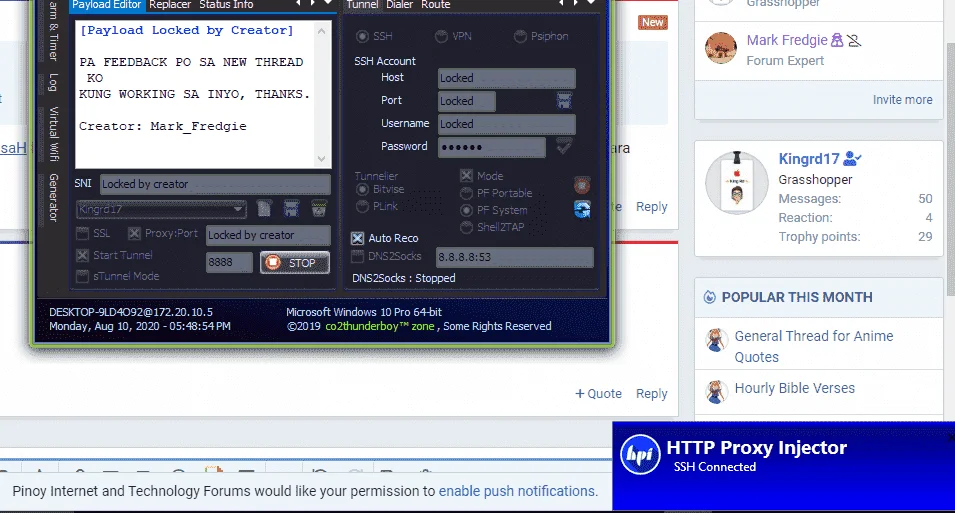Click Mark Fredgie's crossed-out bell icon

pos(854,40)
